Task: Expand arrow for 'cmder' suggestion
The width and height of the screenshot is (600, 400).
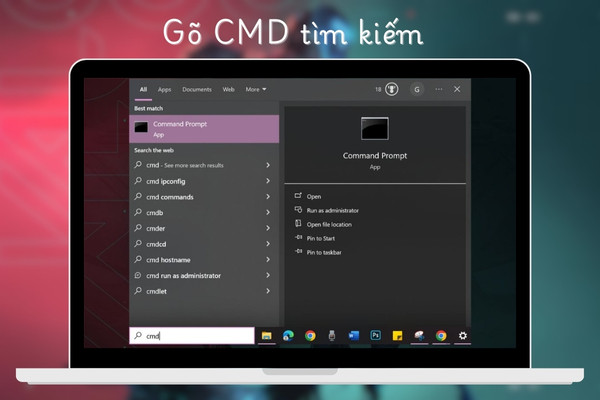Action: pyautogui.click(x=268, y=228)
